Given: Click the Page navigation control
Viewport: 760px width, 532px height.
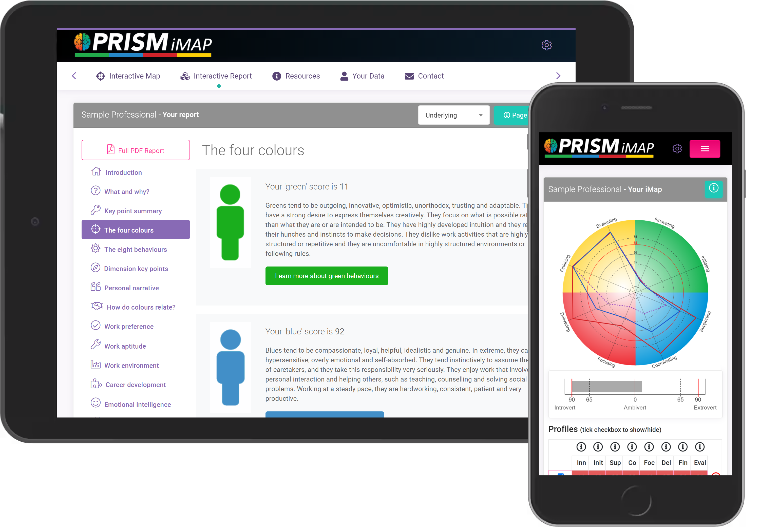Looking at the screenshot, I should (516, 115).
